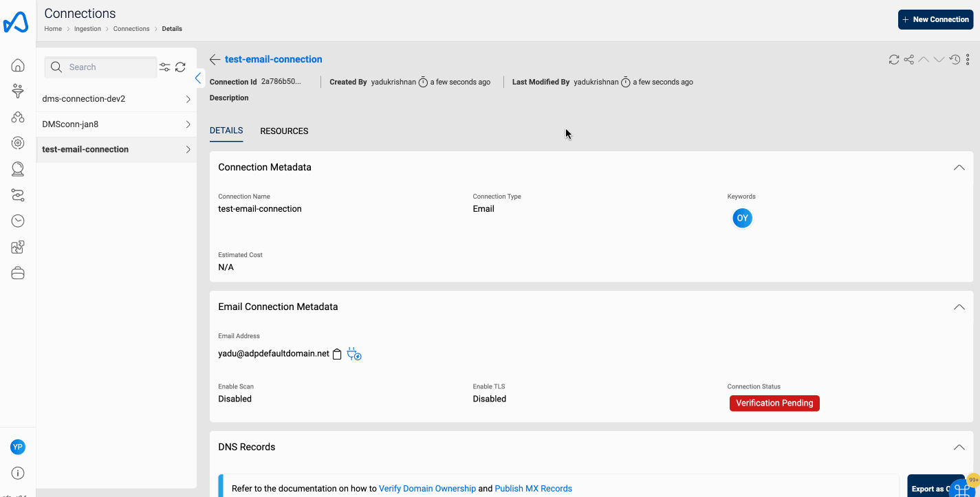980x497 pixels.
Task: Switch to the RESOURCES tab
Action: pos(284,131)
